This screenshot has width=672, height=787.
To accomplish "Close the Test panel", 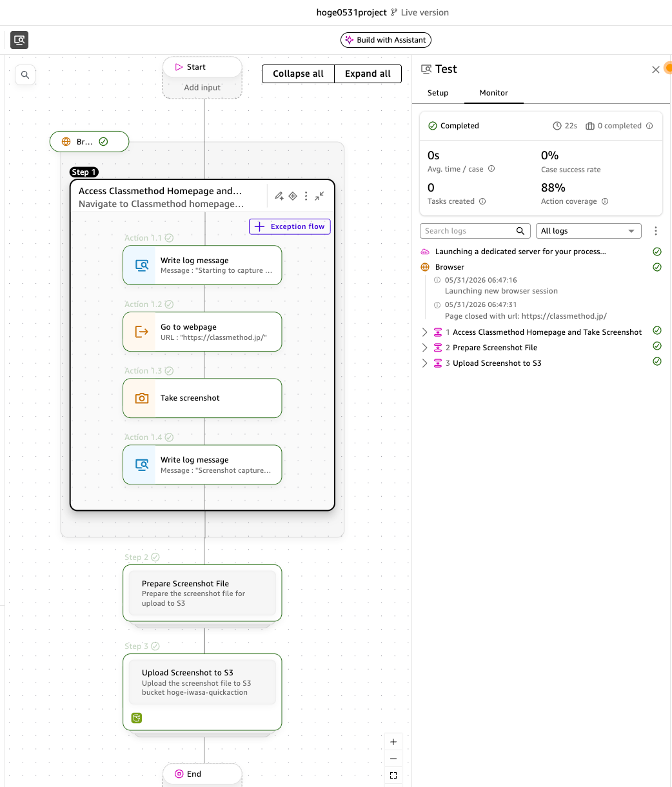I will pyautogui.click(x=656, y=70).
